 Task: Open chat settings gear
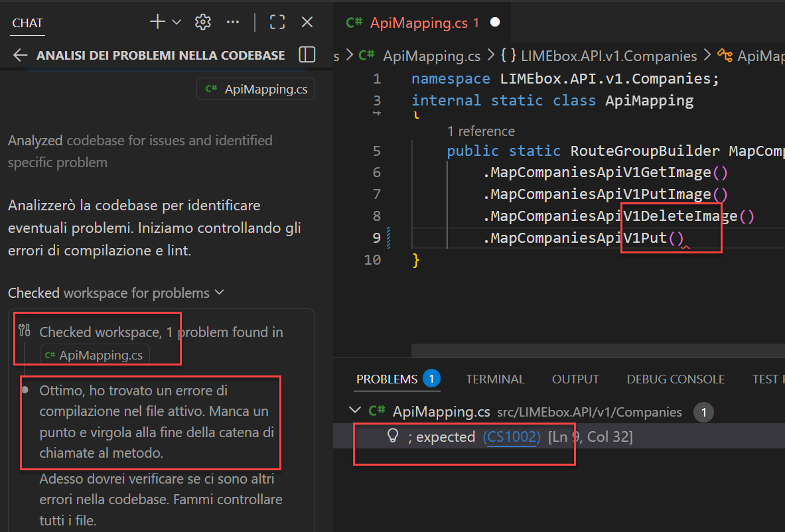tap(202, 22)
